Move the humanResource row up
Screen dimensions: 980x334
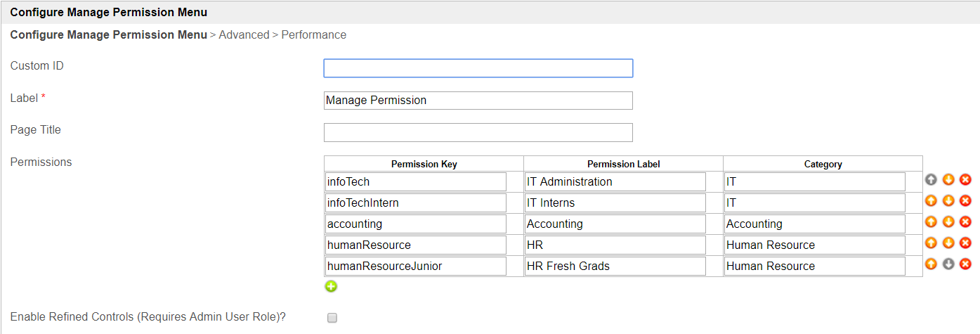click(931, 243)
